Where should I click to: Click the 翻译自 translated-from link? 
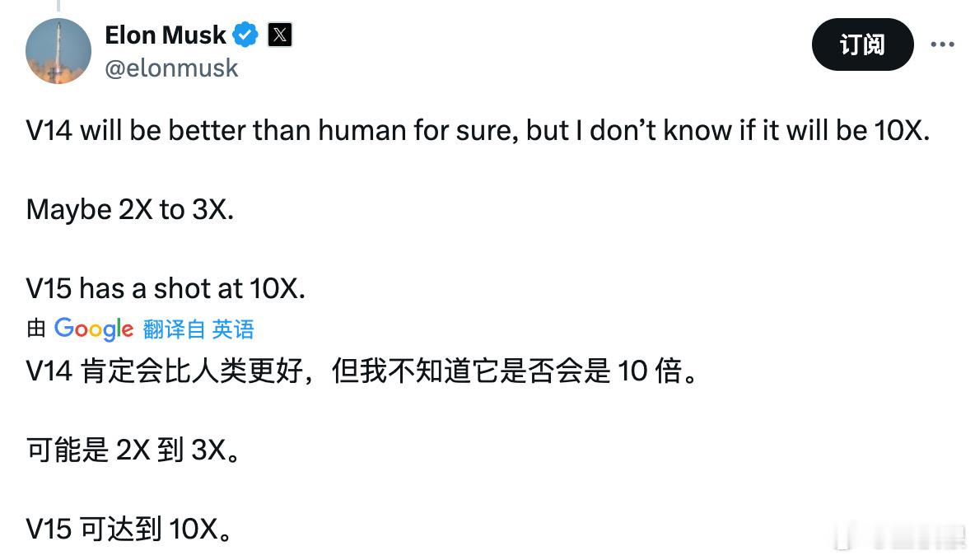tap(174, 329)
